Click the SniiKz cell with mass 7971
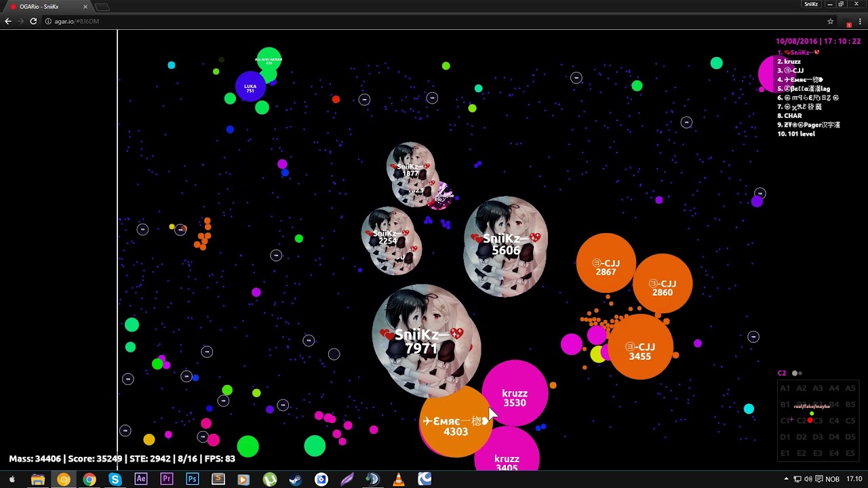The image size is (868, 488). (426, 341)
